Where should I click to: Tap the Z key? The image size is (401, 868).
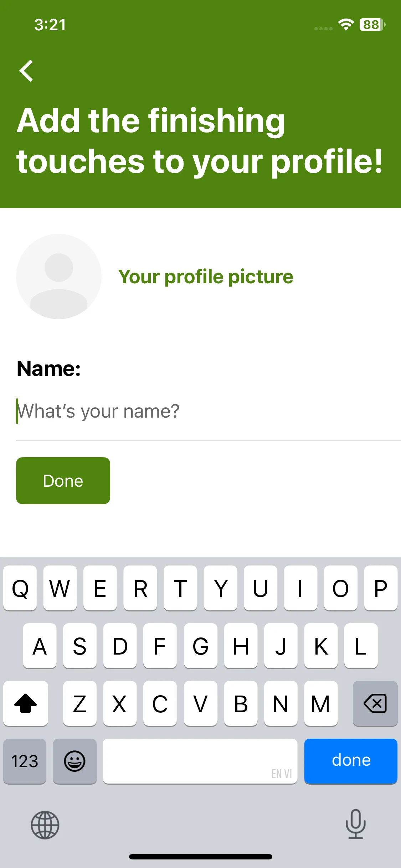point(79,703)
